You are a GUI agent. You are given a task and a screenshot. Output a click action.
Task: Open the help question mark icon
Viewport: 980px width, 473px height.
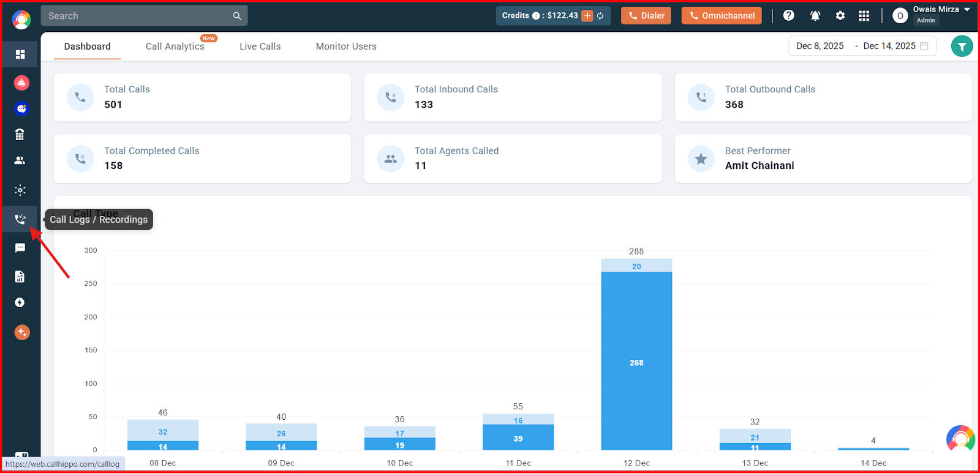coord(789,15)
